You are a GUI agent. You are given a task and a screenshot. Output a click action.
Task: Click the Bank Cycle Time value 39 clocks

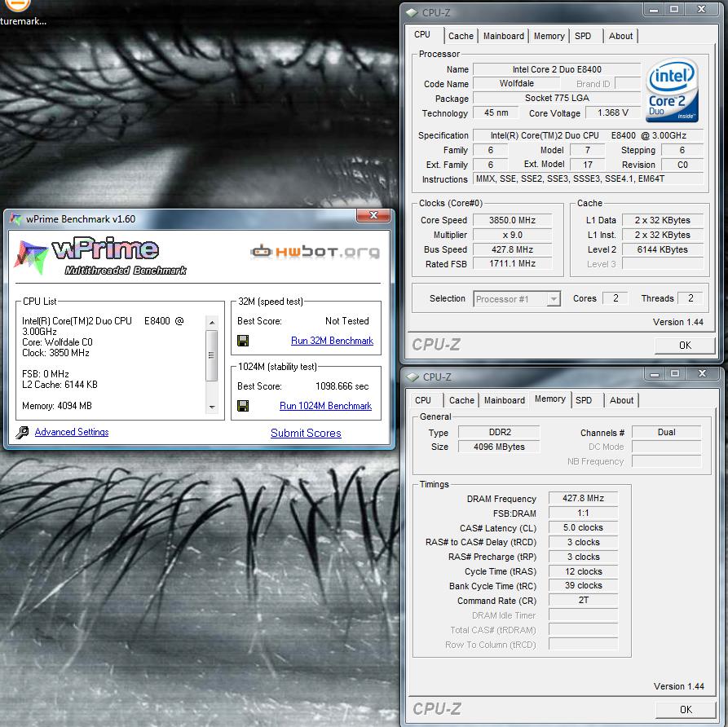583,585
